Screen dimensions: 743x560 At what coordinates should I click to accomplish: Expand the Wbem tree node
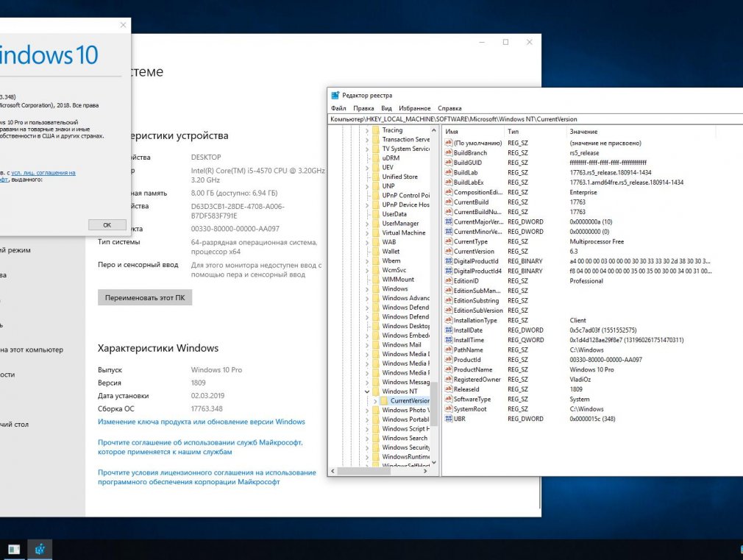point(367,260)
